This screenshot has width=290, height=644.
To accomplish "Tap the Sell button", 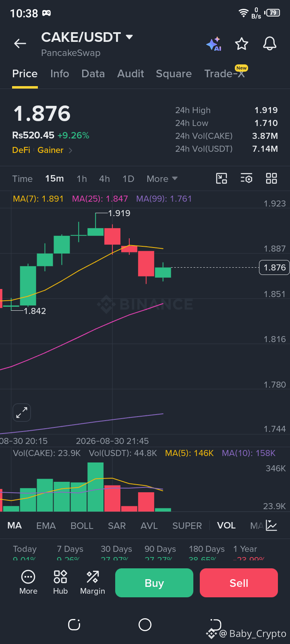I will pyautogui.click(x=239, y=583).
